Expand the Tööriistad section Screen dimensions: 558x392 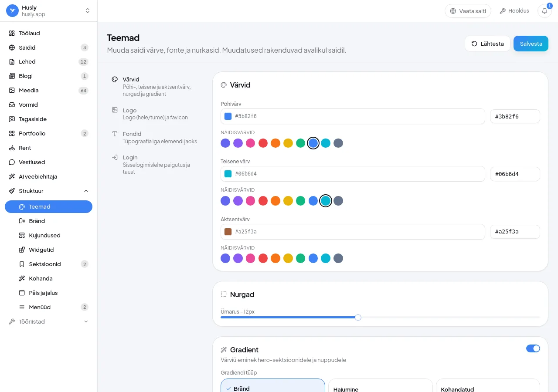[x=49, y=321]
